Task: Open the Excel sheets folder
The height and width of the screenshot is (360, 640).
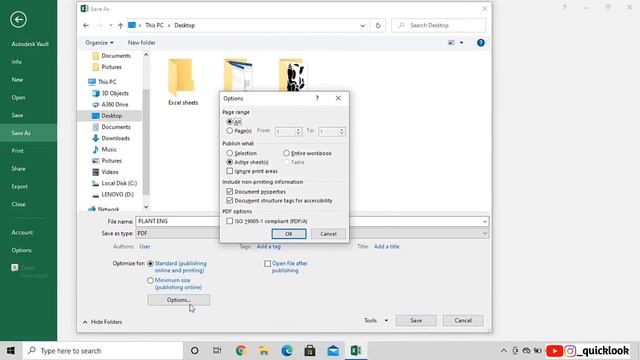Action: pos(182,82)
